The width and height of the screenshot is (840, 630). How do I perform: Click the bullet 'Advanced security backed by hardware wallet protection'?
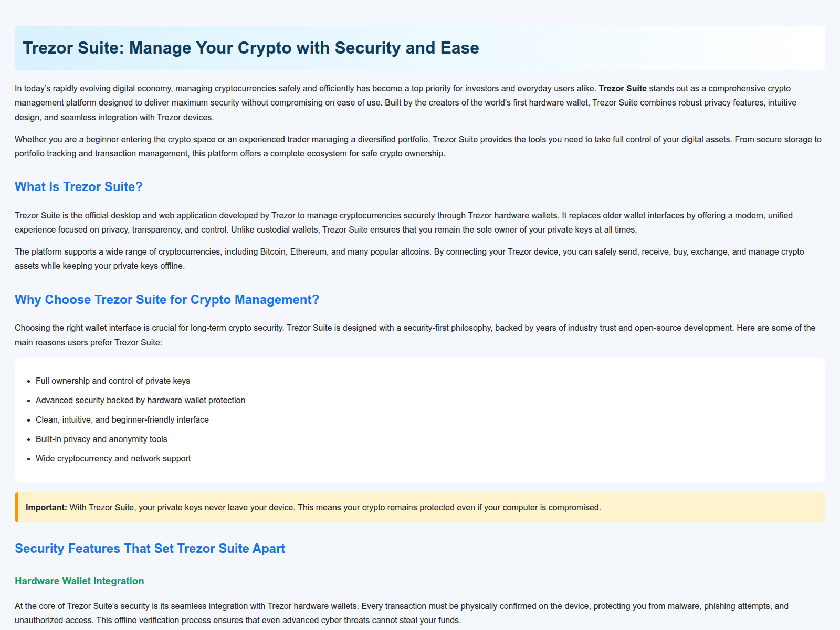[140, 401]
